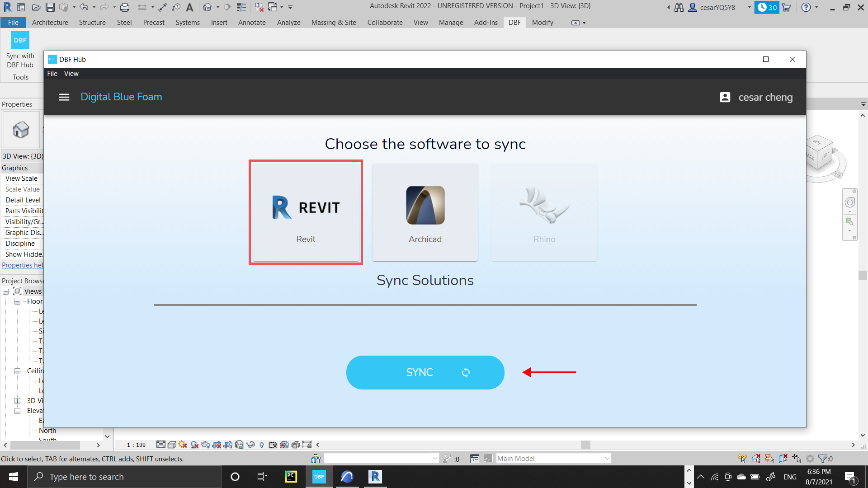Open PyCharm from the taskbar

pos(291,477)
